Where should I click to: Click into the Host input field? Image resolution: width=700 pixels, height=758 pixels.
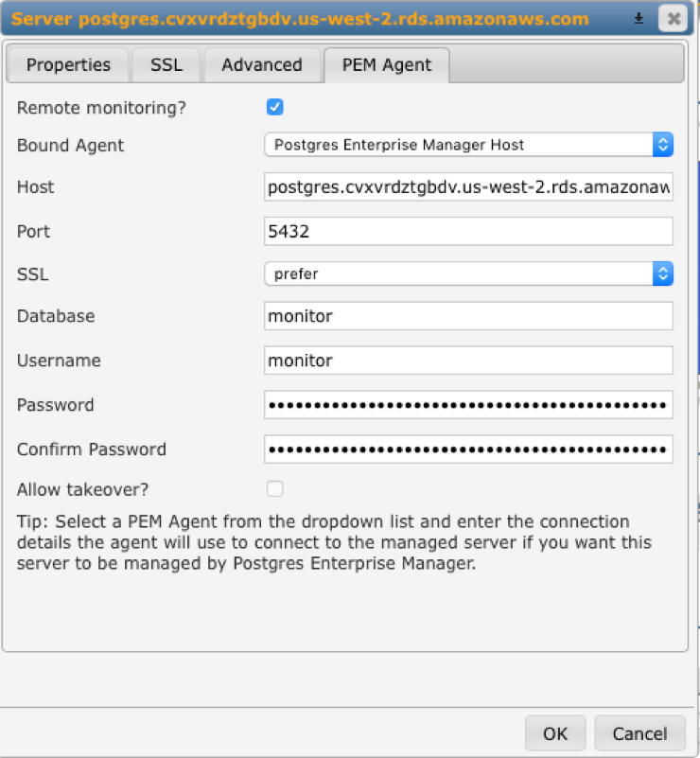[468, 187]
